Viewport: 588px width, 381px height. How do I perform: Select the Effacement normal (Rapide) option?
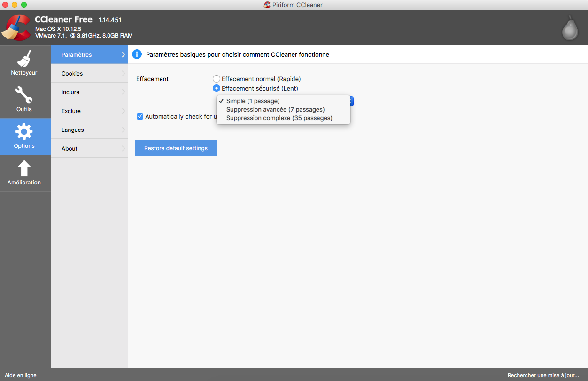point(216,79)
